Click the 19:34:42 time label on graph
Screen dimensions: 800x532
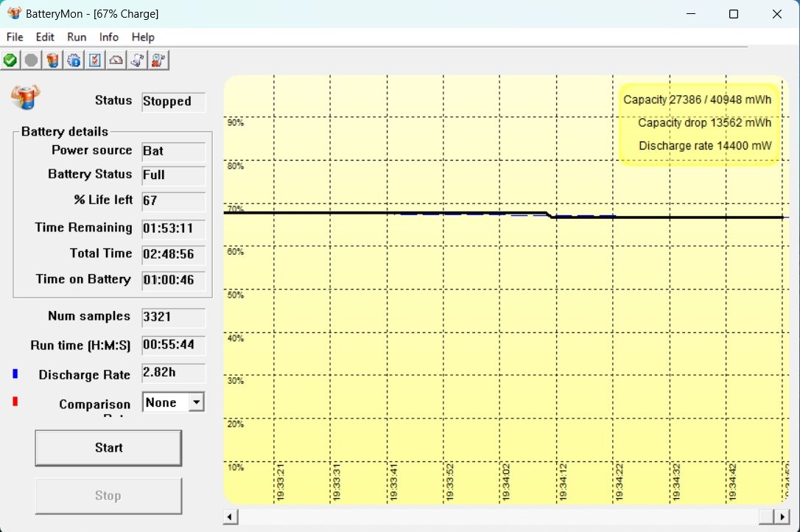[732, 483]
